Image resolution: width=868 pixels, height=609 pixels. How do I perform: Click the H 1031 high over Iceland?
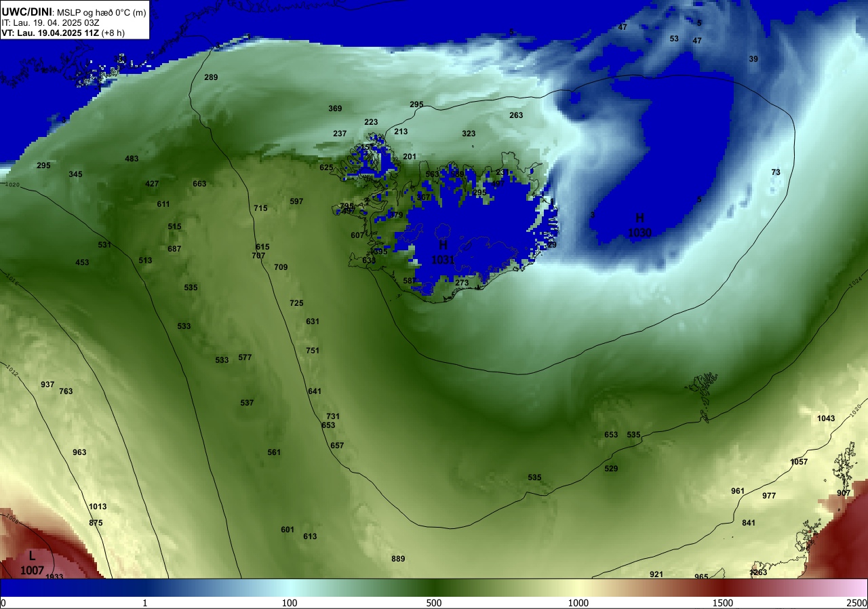(x=443, y=252)
